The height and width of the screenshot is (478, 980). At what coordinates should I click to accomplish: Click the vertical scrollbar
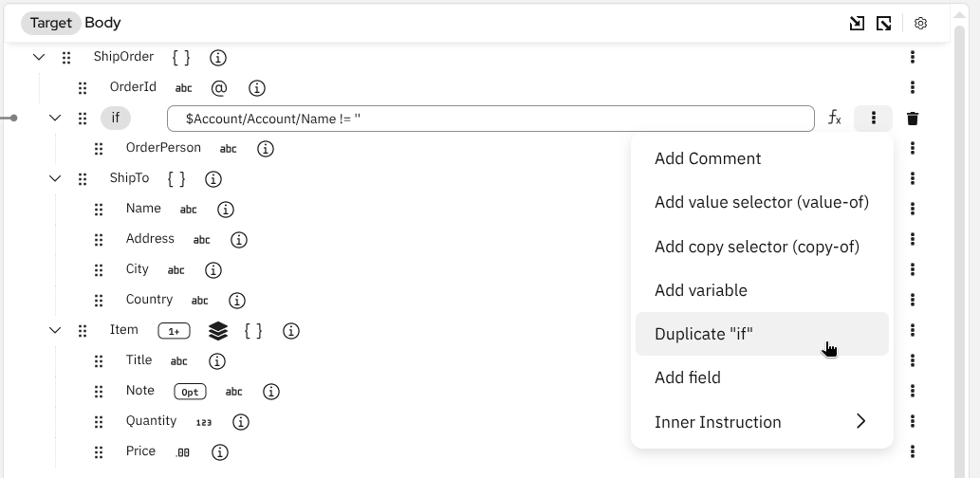(x=960, y=250)
